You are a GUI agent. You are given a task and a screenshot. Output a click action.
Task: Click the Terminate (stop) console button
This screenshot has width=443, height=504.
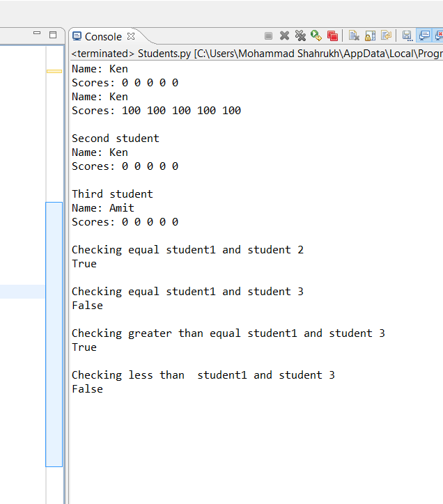(268, 36)
